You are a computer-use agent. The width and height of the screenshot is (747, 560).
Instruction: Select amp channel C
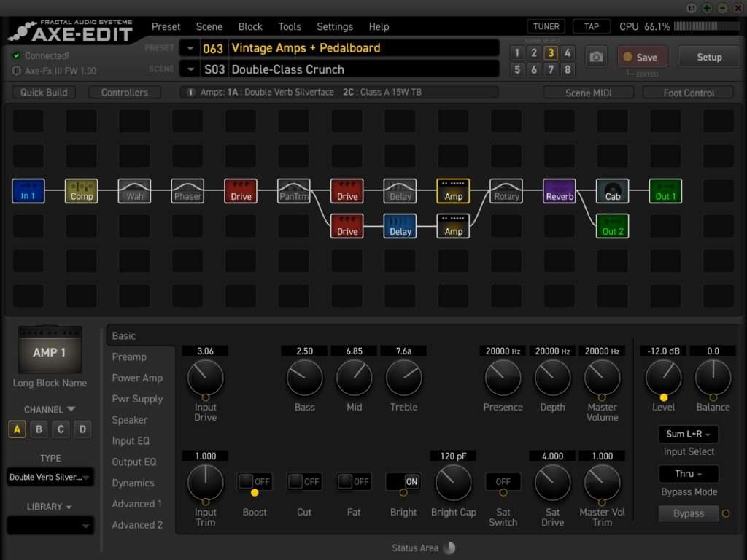(x=61, y=429)
